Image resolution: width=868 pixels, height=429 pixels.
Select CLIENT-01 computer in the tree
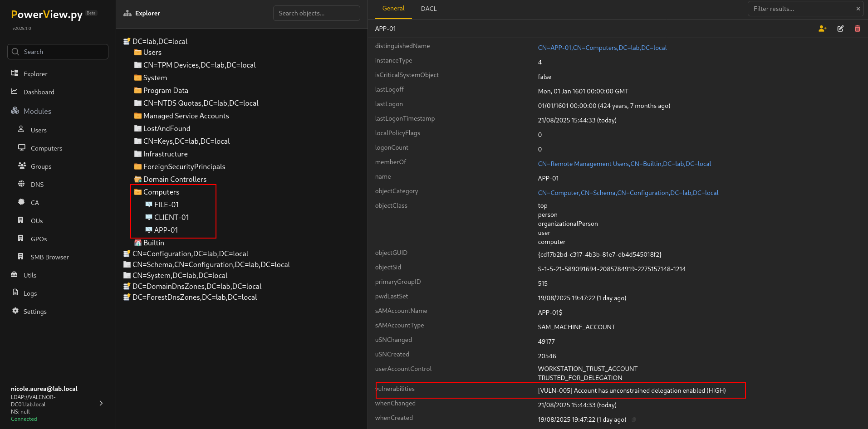tap(171, 218)
